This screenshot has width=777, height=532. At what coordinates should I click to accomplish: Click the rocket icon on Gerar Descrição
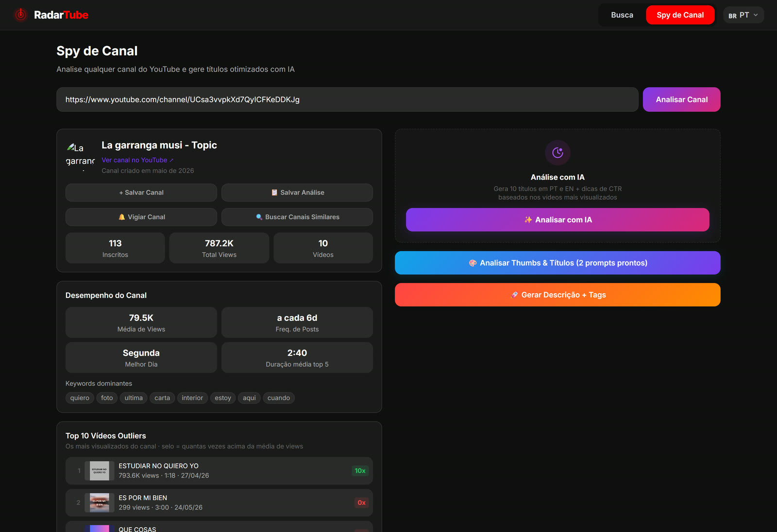(514, 295)
